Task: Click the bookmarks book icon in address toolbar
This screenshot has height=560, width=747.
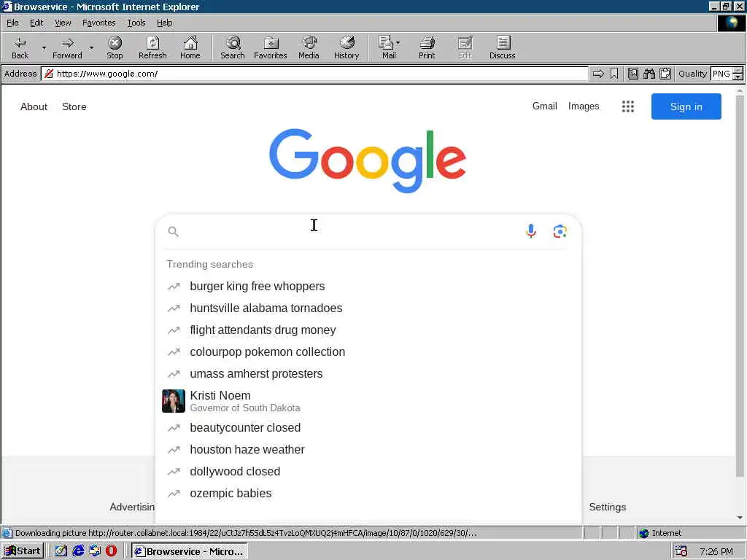Action: [x=632, y=74]
